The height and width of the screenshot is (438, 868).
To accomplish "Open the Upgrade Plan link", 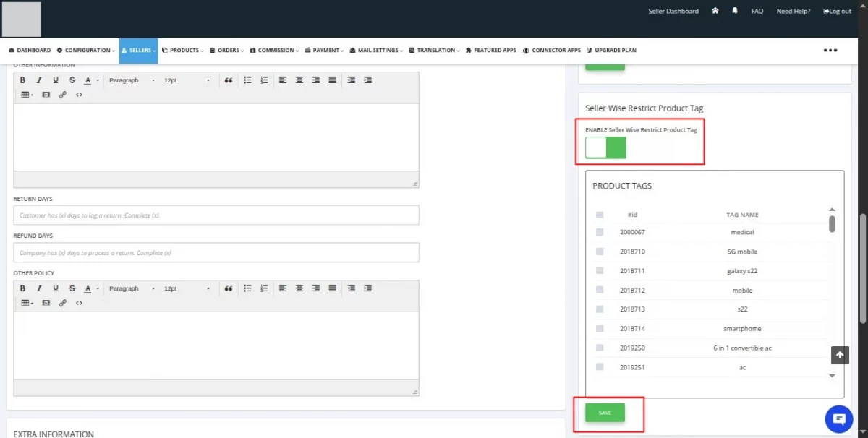I will coord(612,51).
